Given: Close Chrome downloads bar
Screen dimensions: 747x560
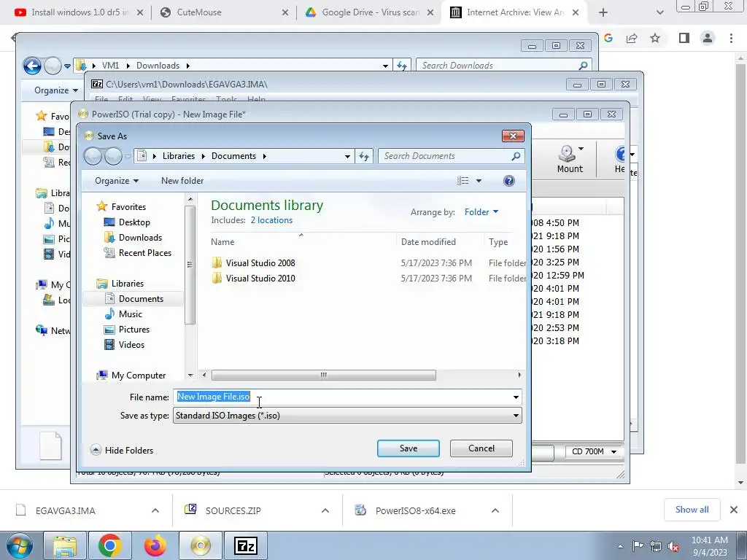Looking at the screenshot, I should click(x=734, y=510).
